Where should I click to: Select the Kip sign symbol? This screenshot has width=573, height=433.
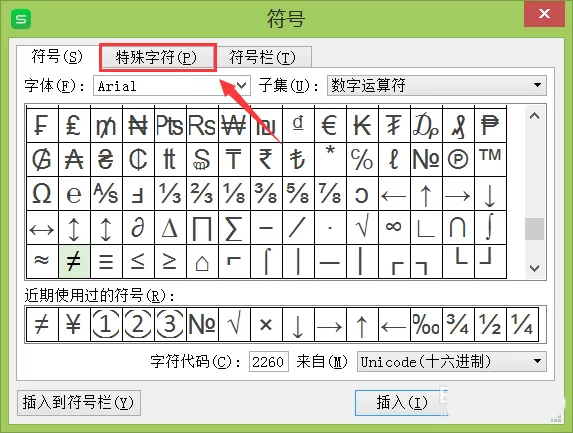point(363,125)
